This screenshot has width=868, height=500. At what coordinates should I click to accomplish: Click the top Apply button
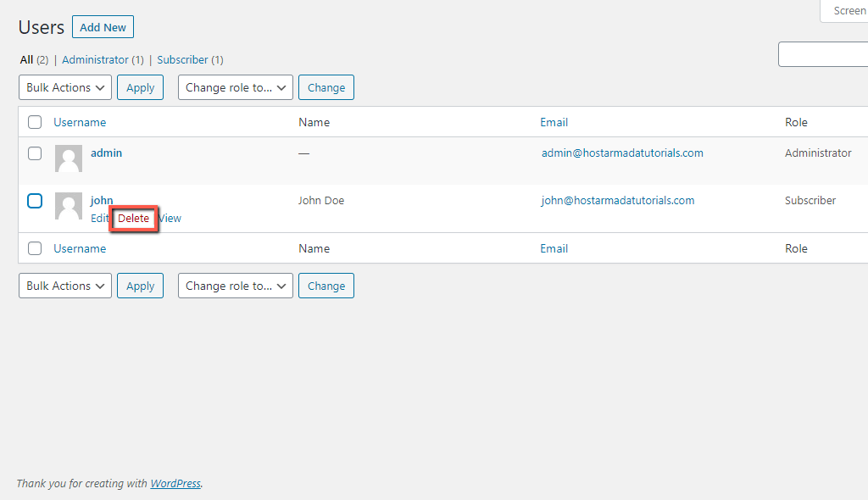coord(140,87)
